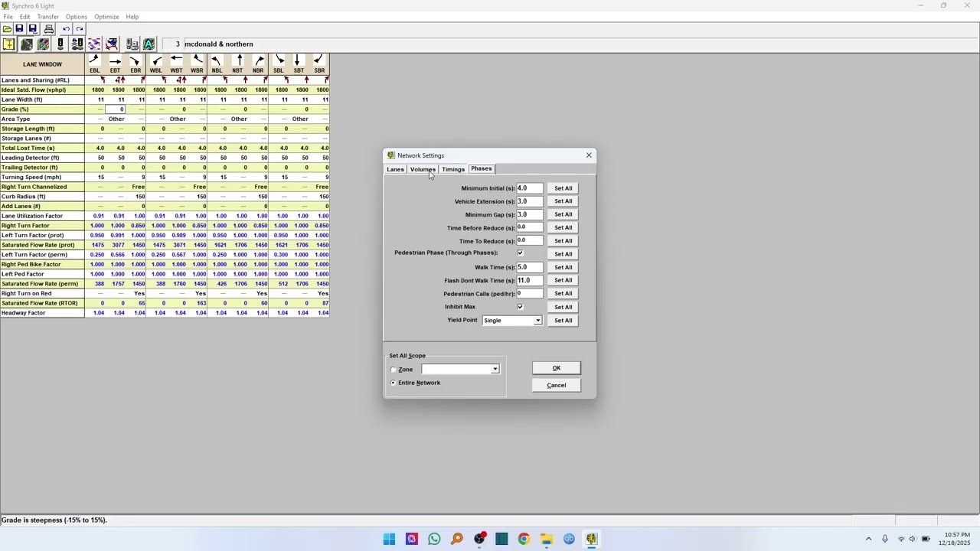Open the Optimize menu
This screenshot has height=551, width=980.
tap(106, 17)
